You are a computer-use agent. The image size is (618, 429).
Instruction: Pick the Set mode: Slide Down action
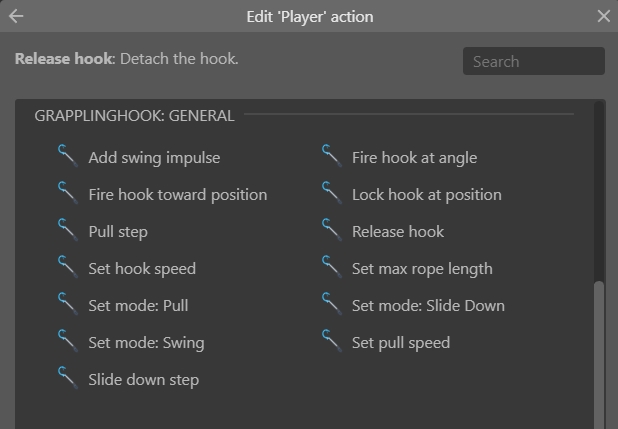point(428,306)
